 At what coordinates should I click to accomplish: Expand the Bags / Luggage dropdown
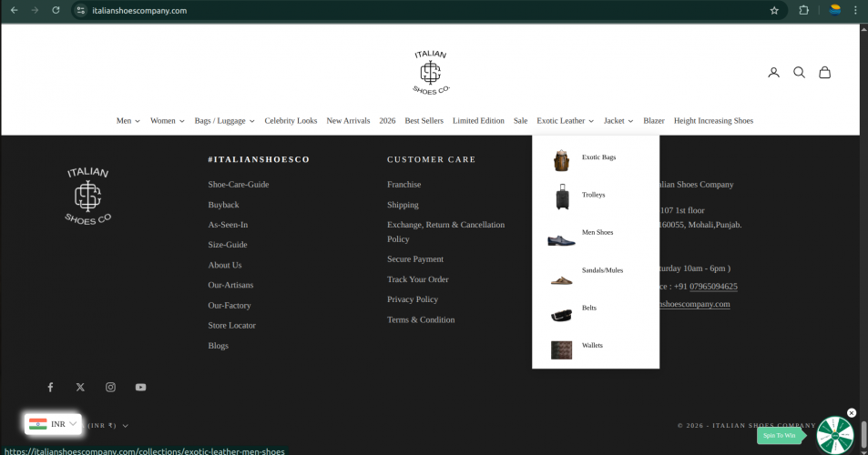[x=224, y=120]
